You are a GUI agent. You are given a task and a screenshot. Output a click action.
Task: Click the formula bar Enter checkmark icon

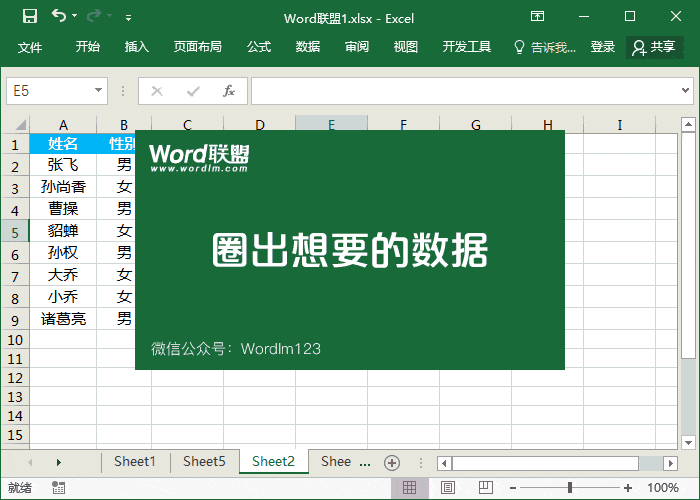pyautogui.click(x=193, y=91)
